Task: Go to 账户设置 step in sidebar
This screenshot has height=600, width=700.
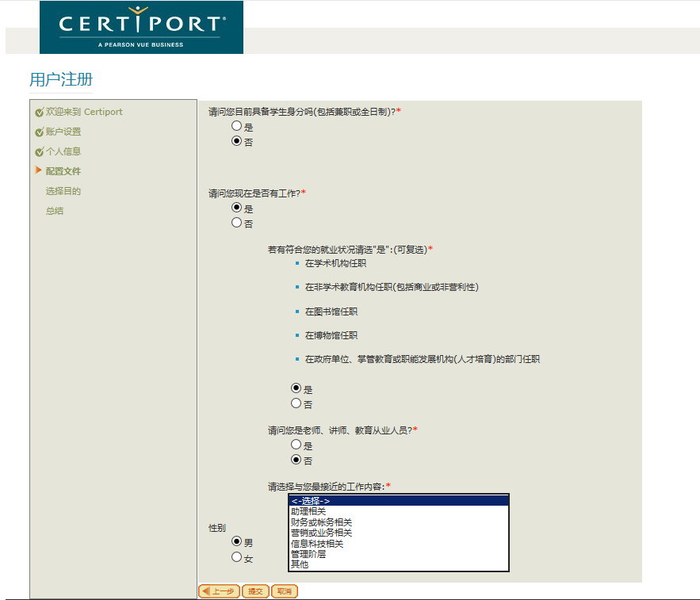Action: tap(63, 132)
